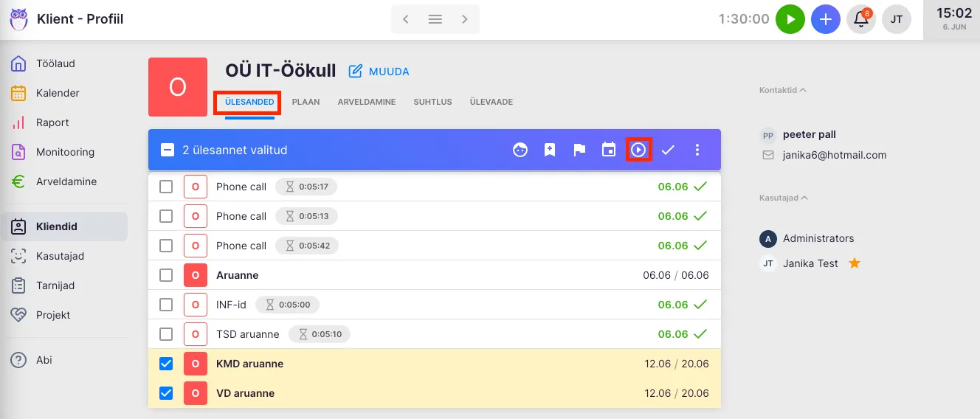The image size is (980, 419).
Task: Open the notifications bell icon
Action: tap(860, 19)
